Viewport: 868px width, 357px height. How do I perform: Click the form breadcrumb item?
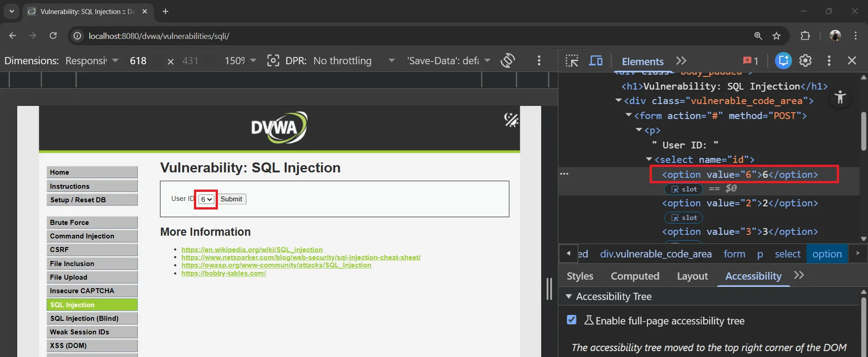(734, 254)
